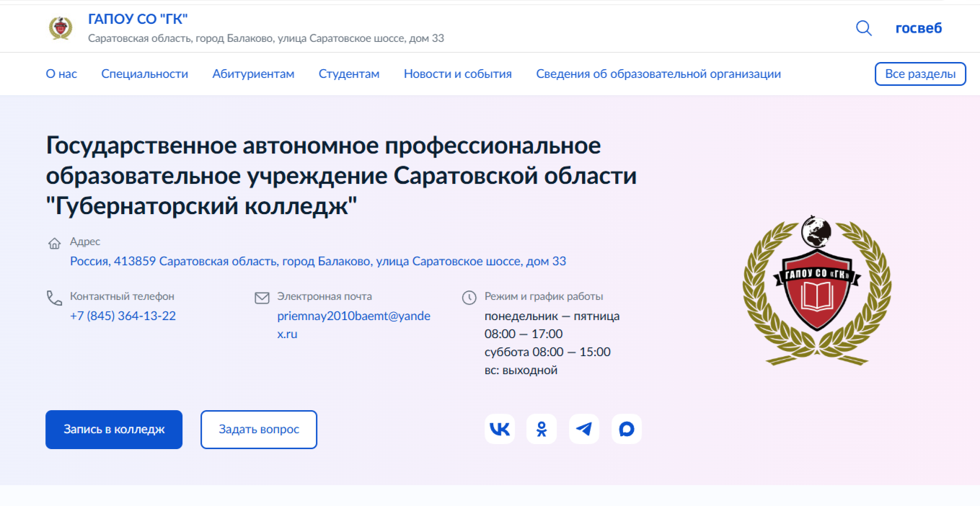Viewport: 980px width, 506px height.
Task: Open the 'Специальности' menu item
Action: 144,74
